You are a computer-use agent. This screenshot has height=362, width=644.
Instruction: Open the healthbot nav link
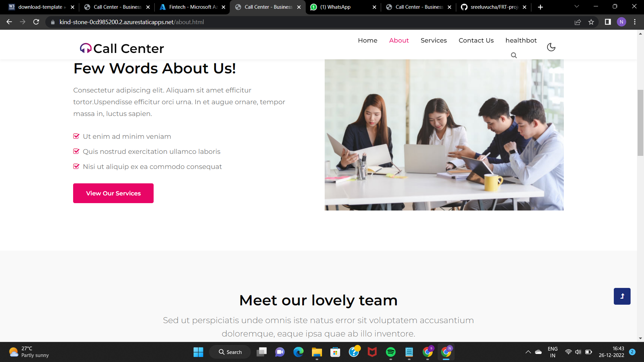(521, 41)
